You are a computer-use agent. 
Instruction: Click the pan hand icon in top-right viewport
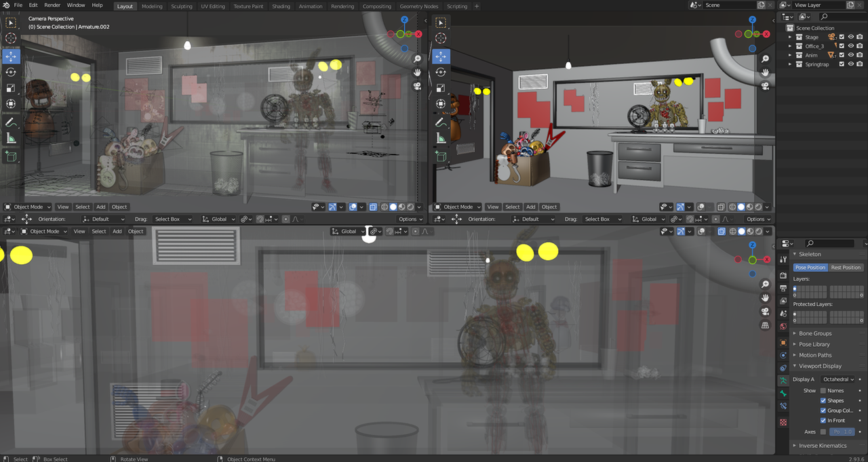coord(765,72)
